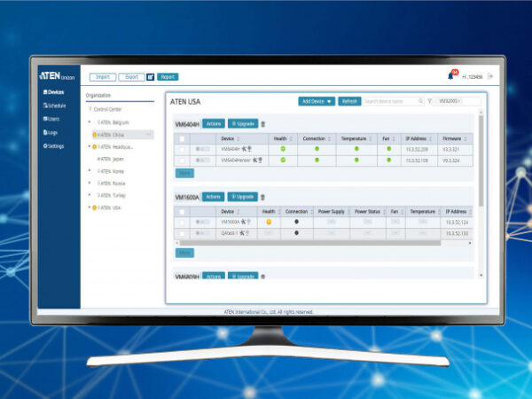Click the Report button
The image size is (532, 399).
(168, 77)
